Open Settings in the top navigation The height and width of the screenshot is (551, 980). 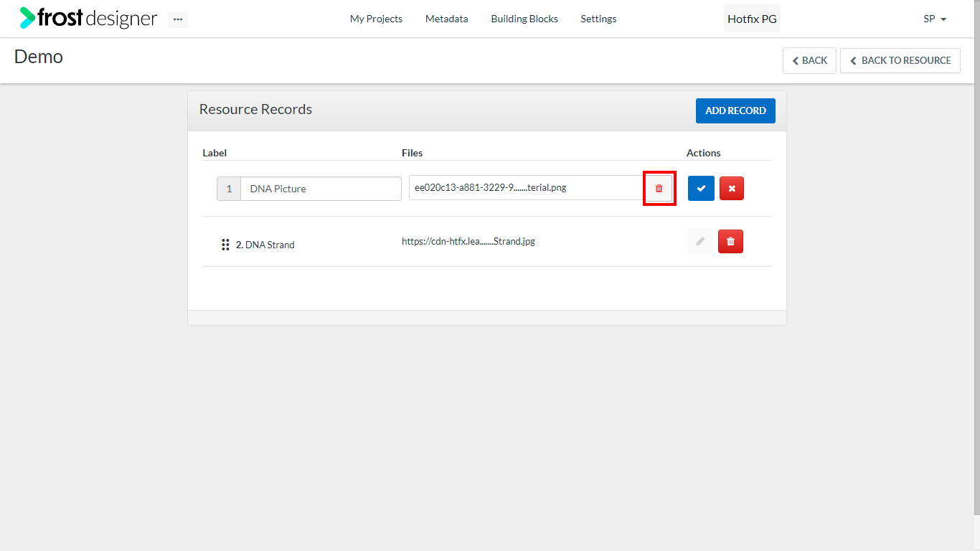(x=598, y=19)
